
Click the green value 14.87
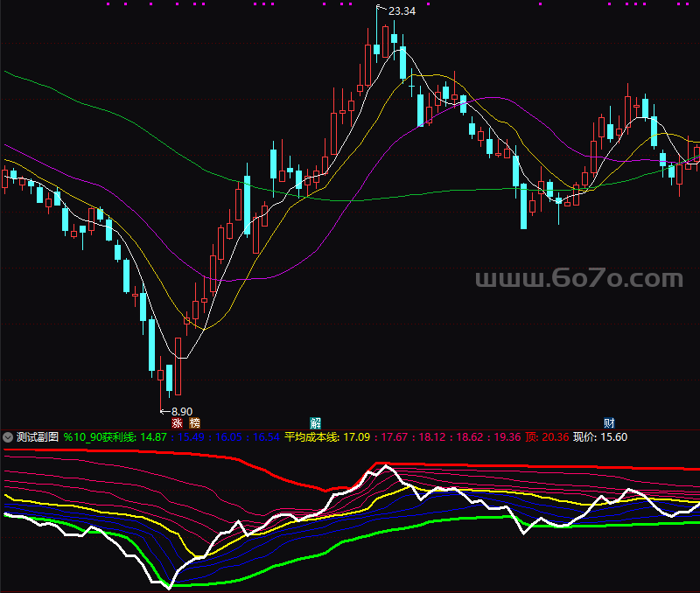[154, 437]
